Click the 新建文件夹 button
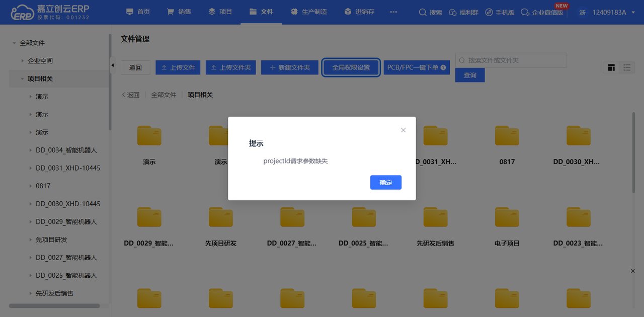The image size is (644, 317). pyautogui.click(x=289, y=67)
